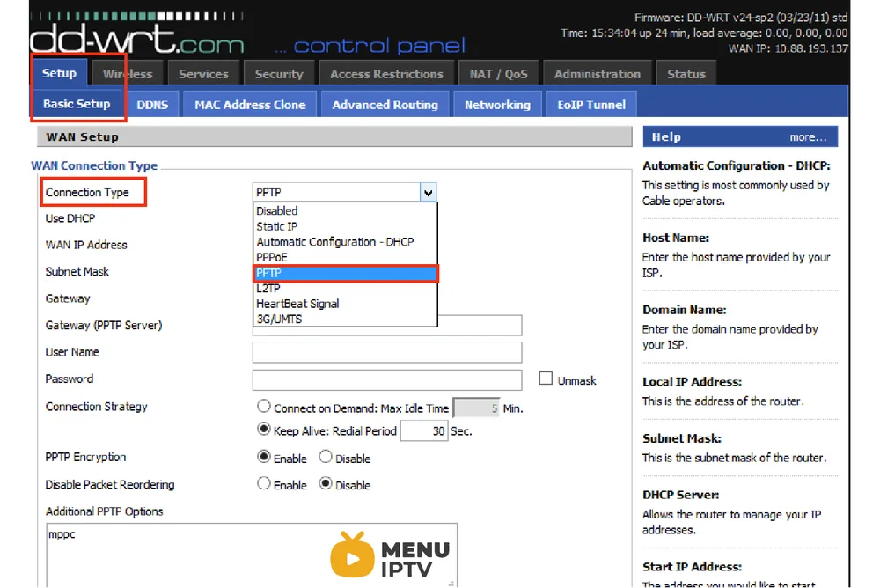The height and width of the screenshot is (588, 880).
Task: Select 3G/UMTS connection type
Action: (345, 319)
